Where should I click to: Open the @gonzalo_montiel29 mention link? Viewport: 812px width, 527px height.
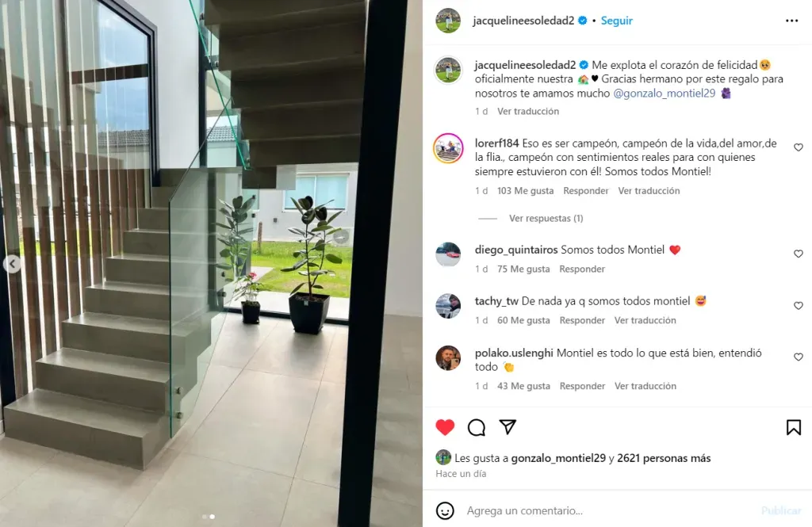point(664,94)
